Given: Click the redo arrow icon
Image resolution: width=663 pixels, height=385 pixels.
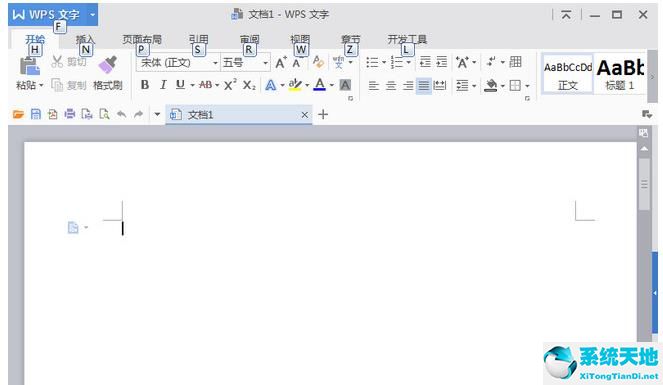Looking at the screenshot, I should click(138, 114).
